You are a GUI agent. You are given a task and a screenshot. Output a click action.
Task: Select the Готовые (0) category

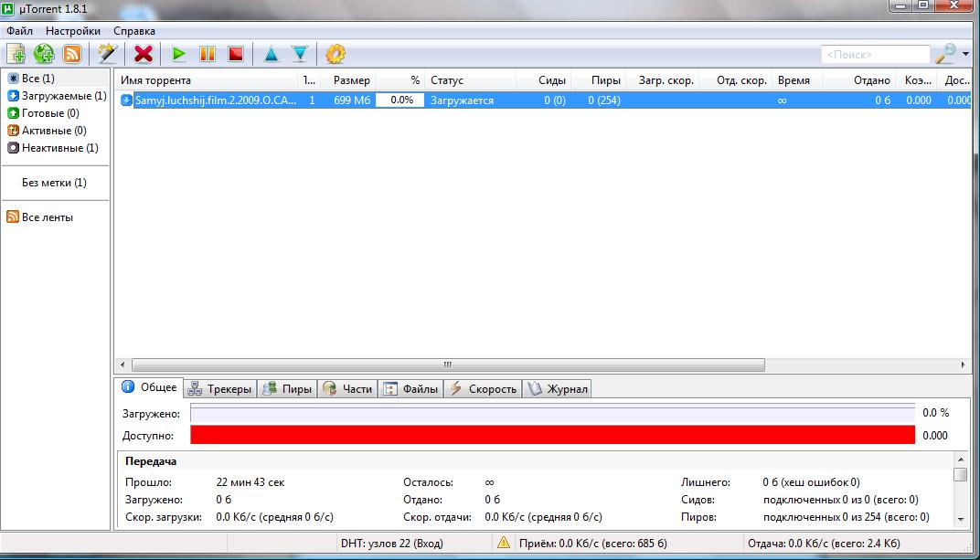coord(43,113)
